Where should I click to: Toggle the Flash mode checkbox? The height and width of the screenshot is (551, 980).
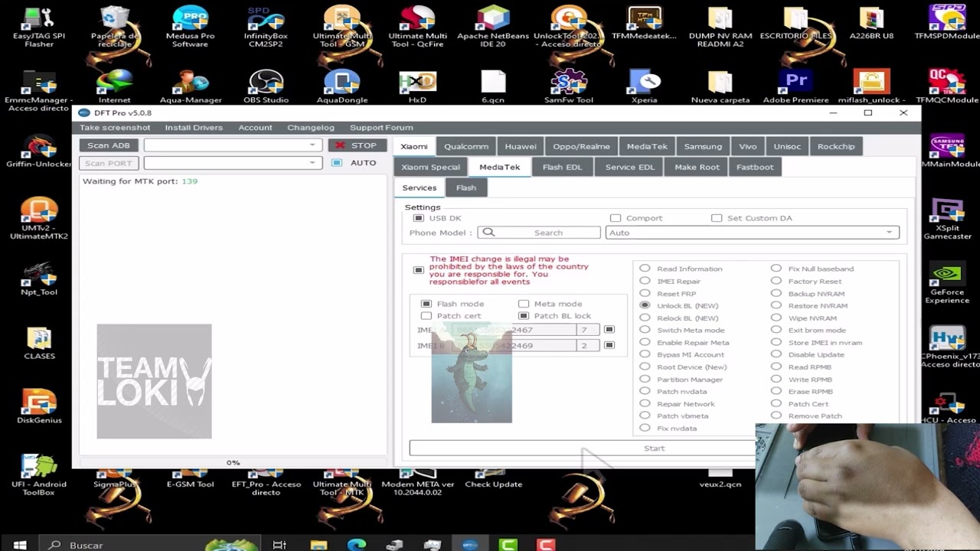pyautogui.click(x=426, y=304)
